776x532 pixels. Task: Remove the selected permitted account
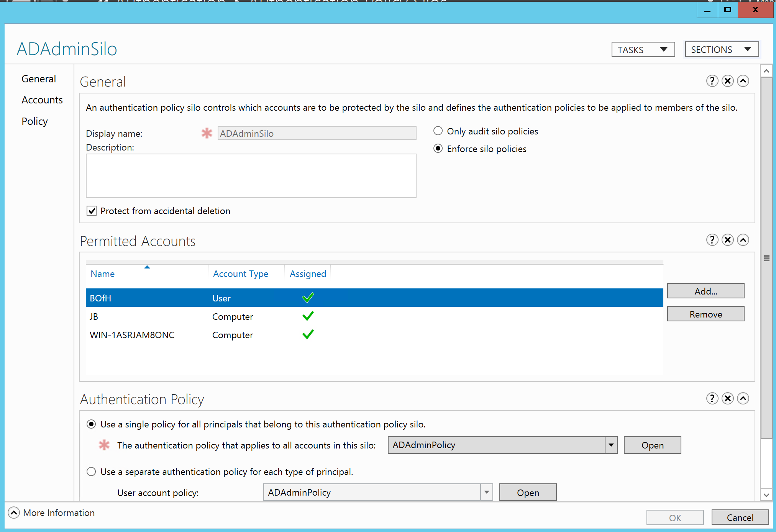click(705, 314)
